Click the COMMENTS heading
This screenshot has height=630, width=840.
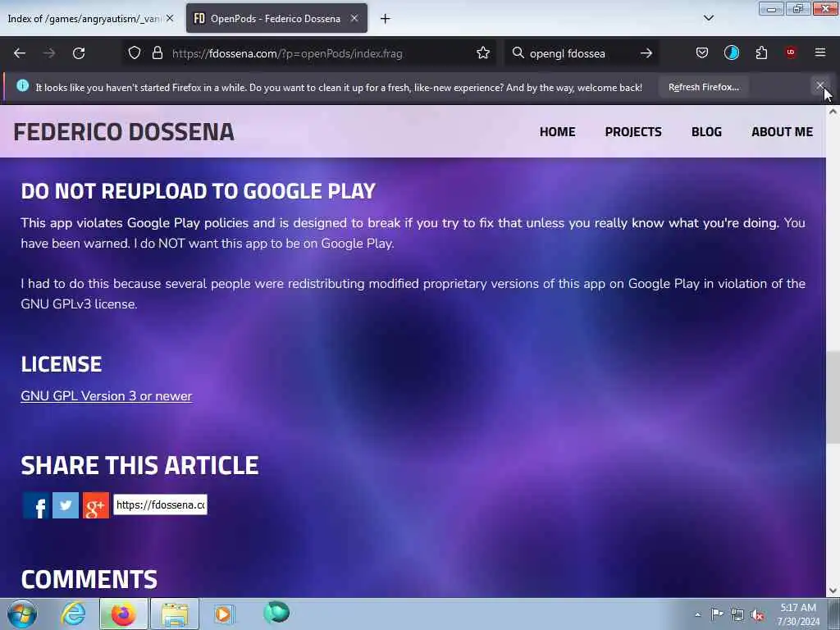point(89,580)
